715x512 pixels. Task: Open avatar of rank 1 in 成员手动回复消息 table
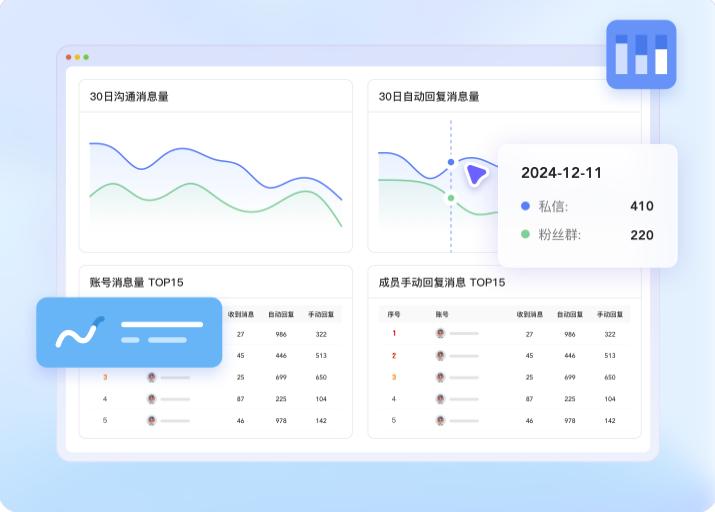[x=440, y=333]
